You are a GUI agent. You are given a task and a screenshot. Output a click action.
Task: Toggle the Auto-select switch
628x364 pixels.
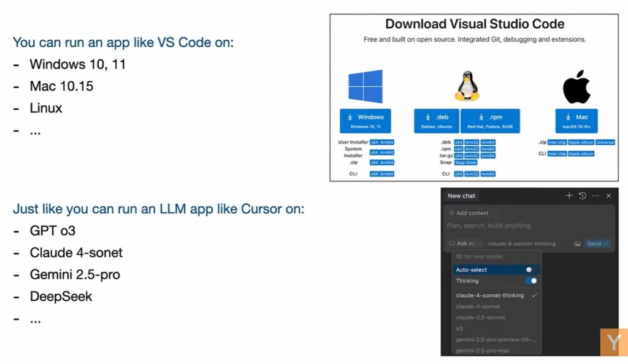[531, 270]
